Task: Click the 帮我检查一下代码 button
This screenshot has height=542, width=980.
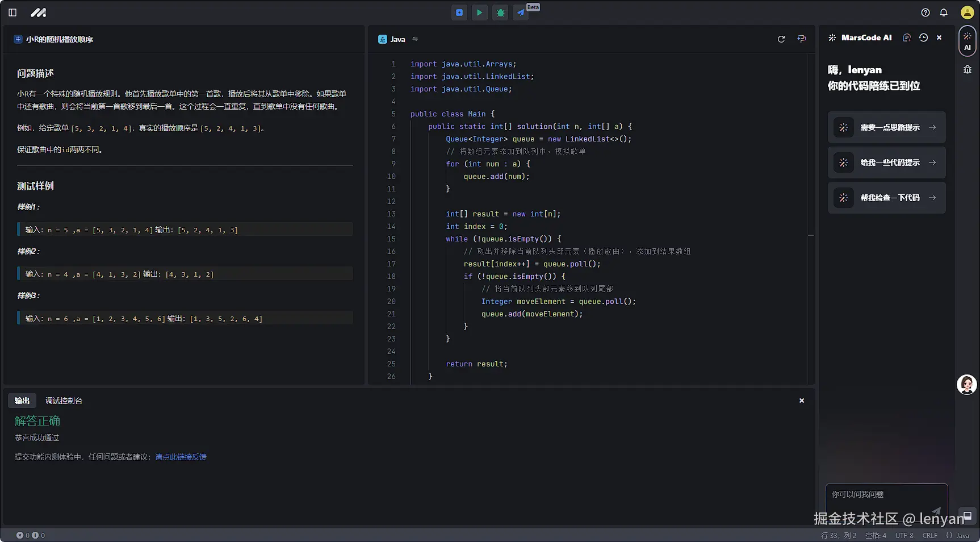Action: click(886, 198)
